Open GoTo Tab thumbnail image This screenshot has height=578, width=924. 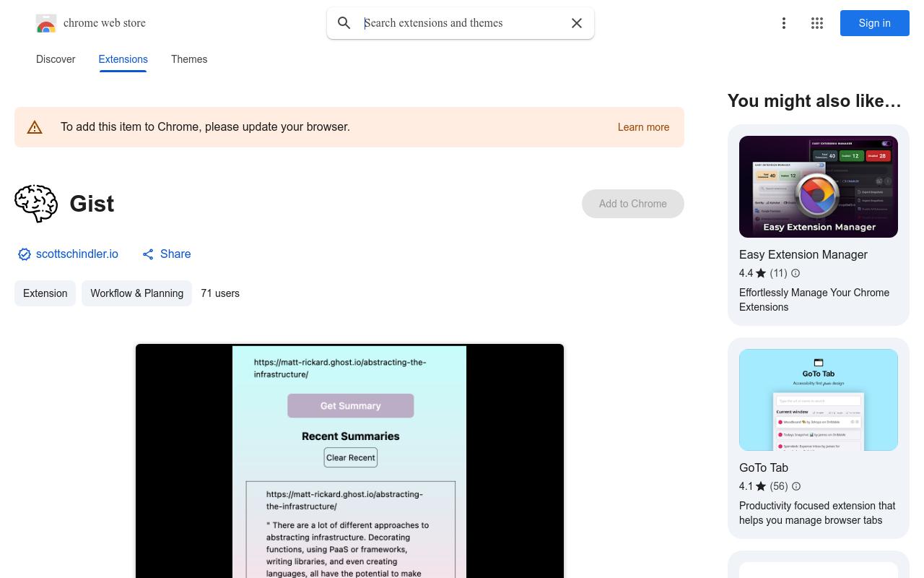(819, 400)
